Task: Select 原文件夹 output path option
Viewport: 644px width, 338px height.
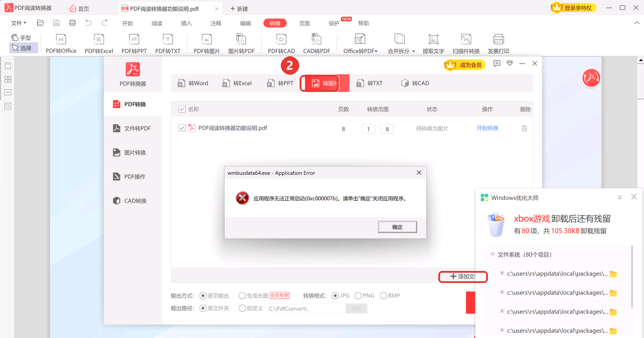Action: click(x=203, y=308)
